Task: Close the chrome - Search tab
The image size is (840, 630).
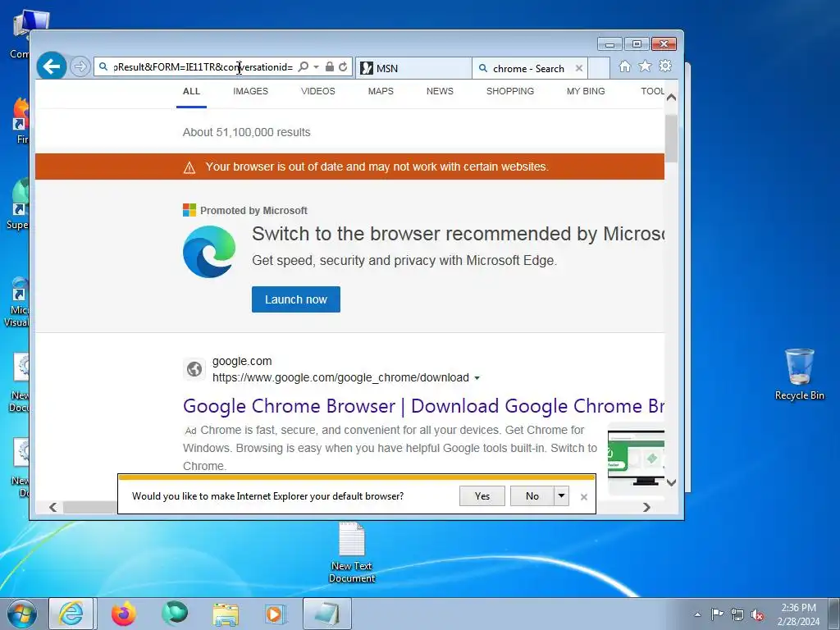Action: 578,68
